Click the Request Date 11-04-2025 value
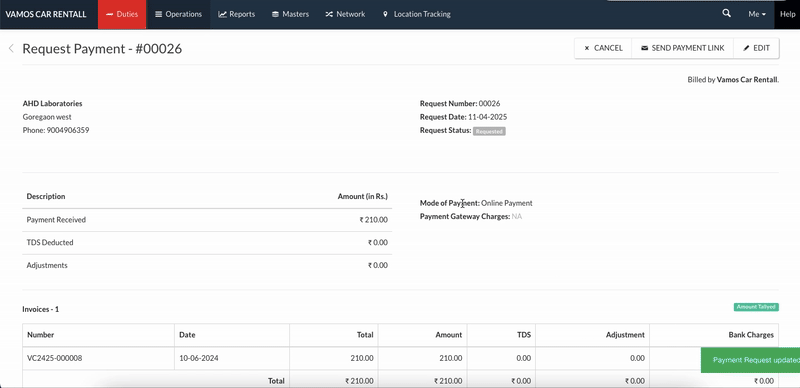The image size is (800, 388). pyautogui.click(x=487, y=117)
